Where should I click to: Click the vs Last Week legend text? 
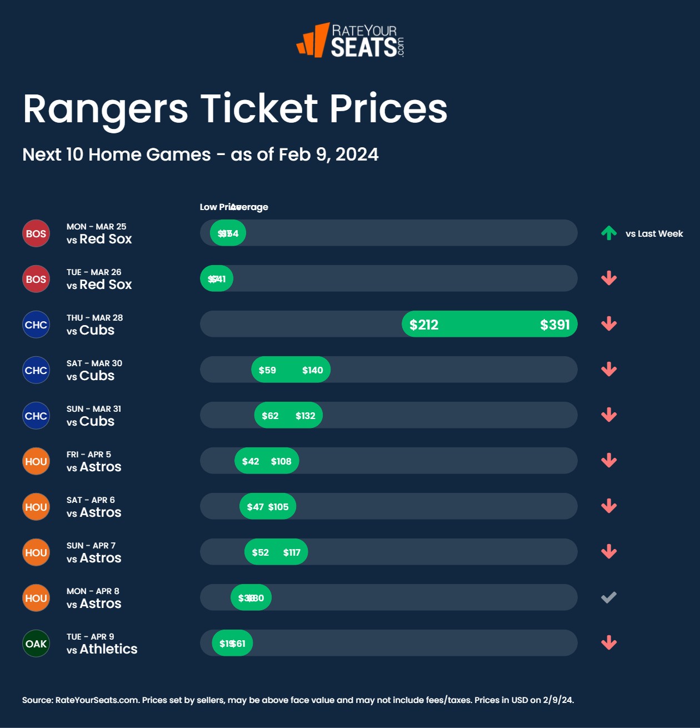[654, 233]
